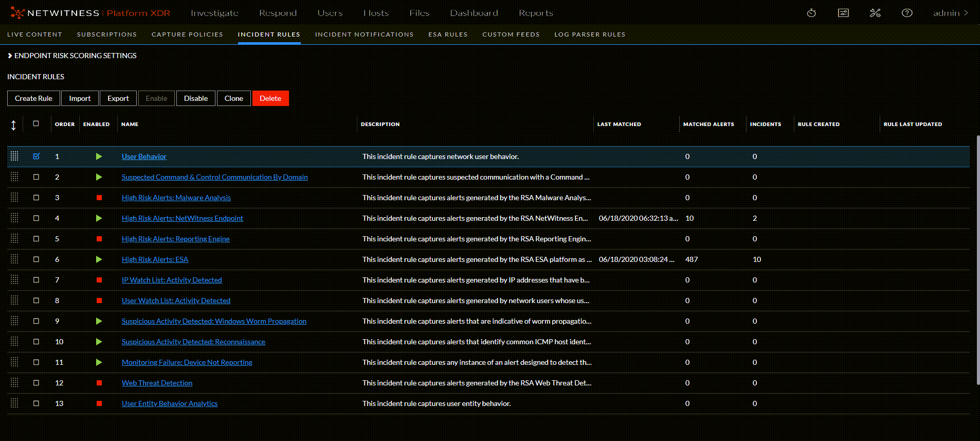Go to the Hosts menu
The height and width of the screenshot is (441, 980).
(x=376, y=13)
